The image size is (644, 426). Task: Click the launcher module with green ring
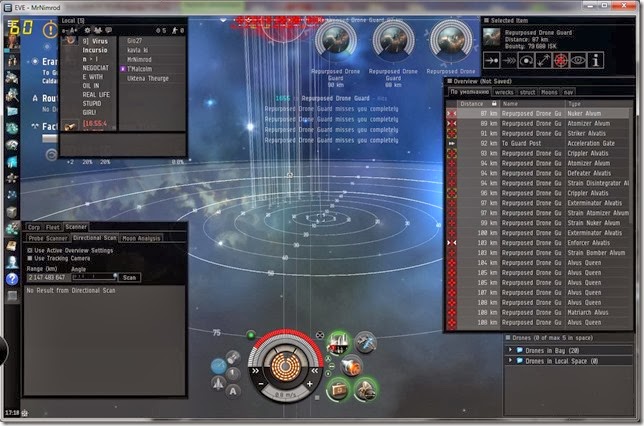pyautogui.click(x=339, y=343)
